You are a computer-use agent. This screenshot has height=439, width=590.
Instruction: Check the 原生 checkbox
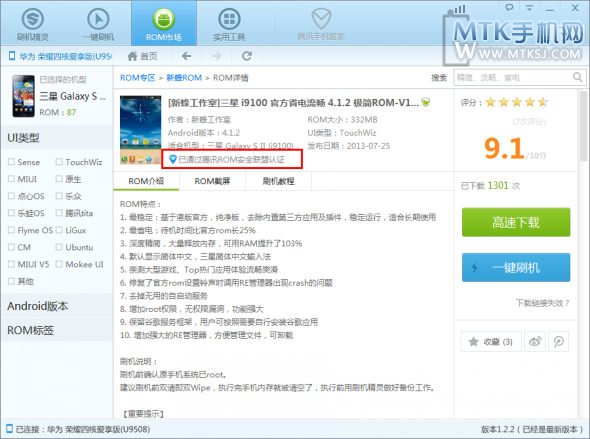[x=59, y=179]
